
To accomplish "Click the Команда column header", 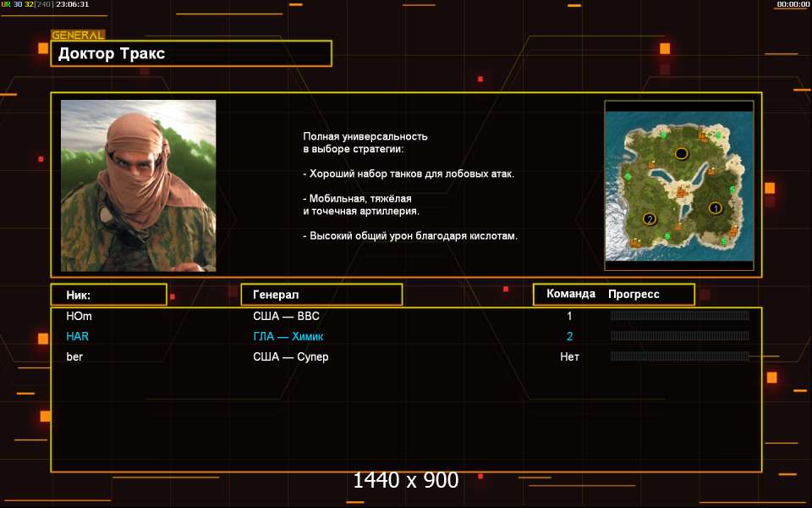I will tap(571, 294).
